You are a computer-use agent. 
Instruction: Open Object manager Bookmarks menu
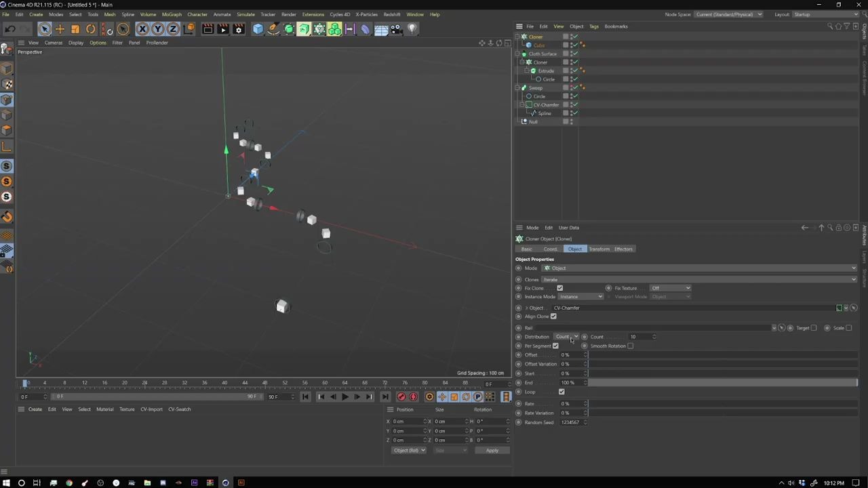click(616, 26)
